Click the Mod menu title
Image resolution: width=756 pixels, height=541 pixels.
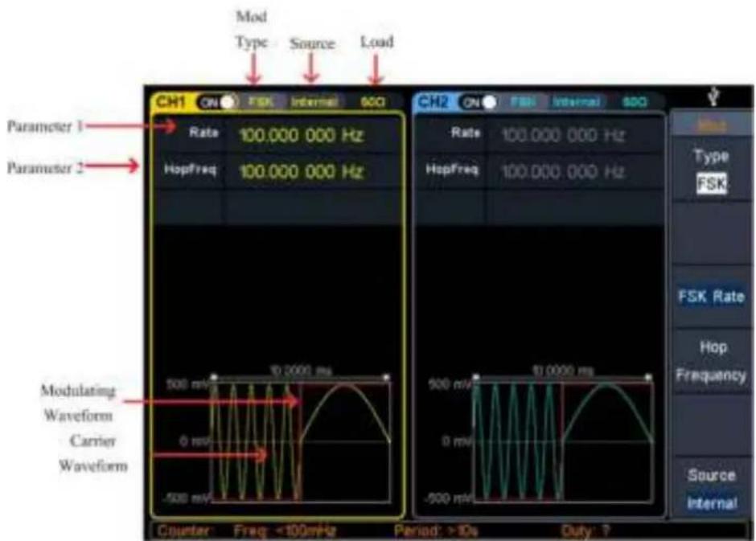712,125
